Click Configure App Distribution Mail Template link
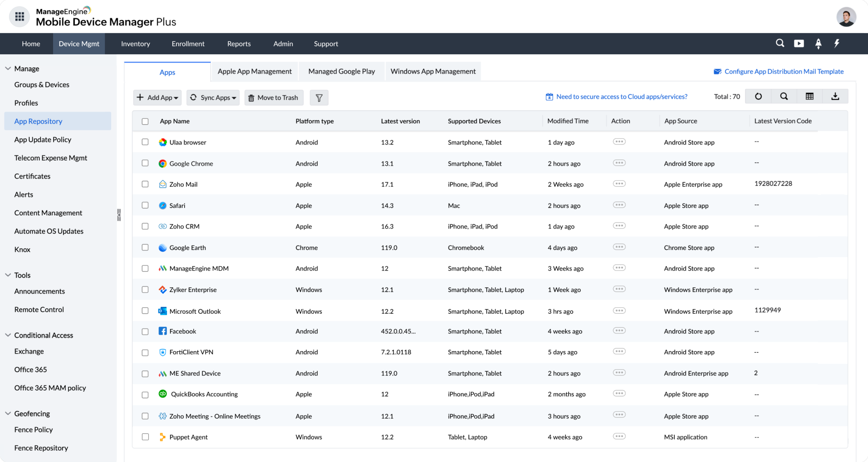Screen dimensions: 868x462 783,71
